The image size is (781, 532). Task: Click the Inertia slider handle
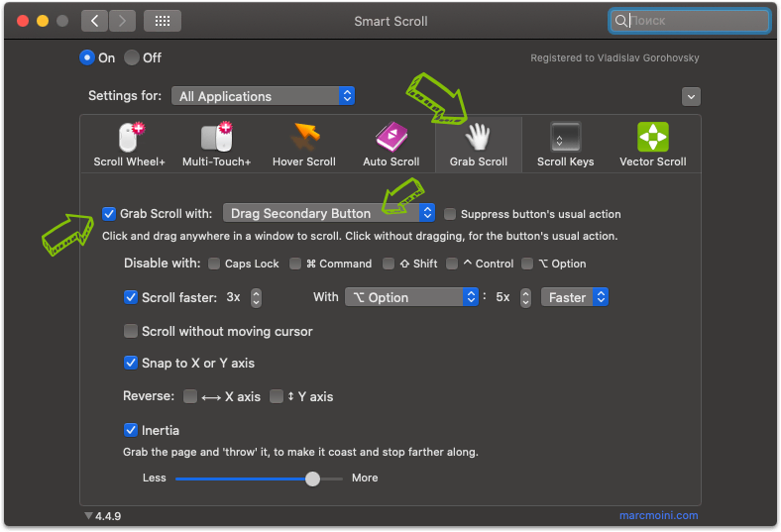click(312, 479)
